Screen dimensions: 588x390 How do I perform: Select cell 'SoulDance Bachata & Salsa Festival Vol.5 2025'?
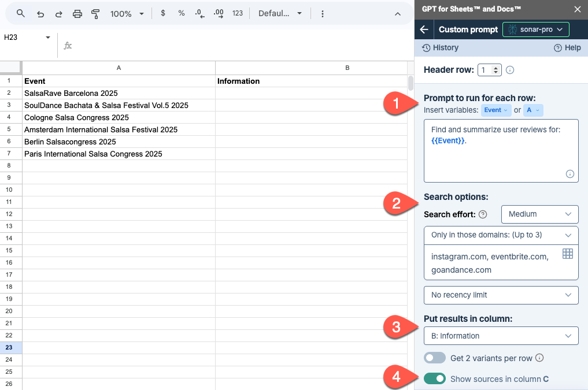[119, 105]
